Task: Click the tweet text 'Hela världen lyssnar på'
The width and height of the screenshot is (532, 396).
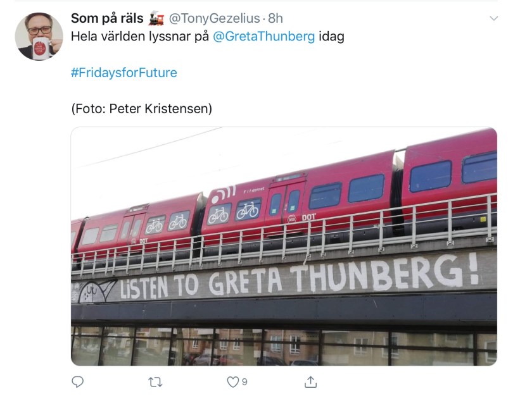Action: coord(139,36)
